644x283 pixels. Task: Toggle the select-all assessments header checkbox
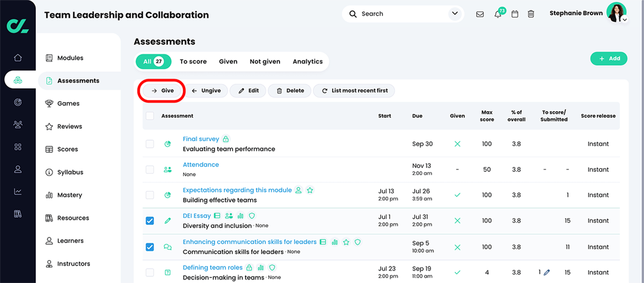tap(150, 116)
